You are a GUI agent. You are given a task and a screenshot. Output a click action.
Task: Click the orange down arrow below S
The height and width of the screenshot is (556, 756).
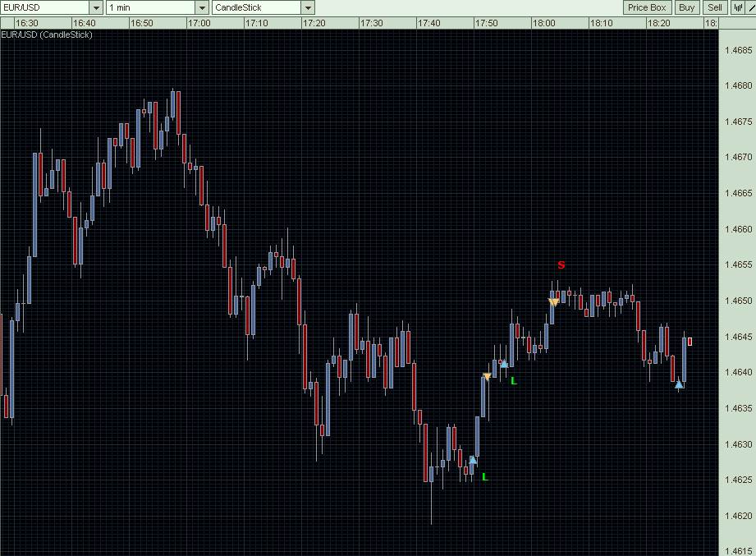click(553, 302)
